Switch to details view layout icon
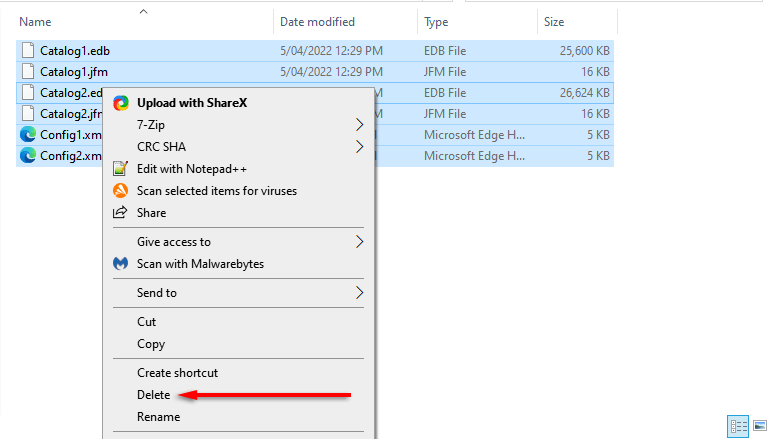 (739, 426)
